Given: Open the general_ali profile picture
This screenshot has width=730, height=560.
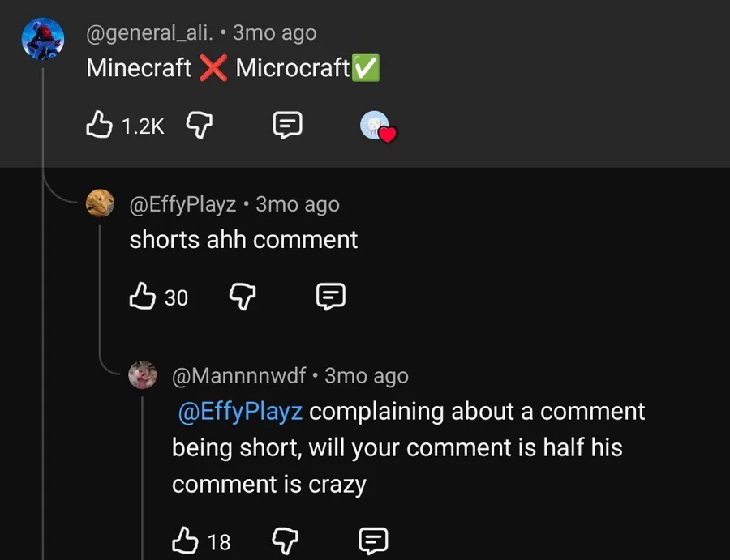Looking at the screenshot, I should [x=42, y=39].
